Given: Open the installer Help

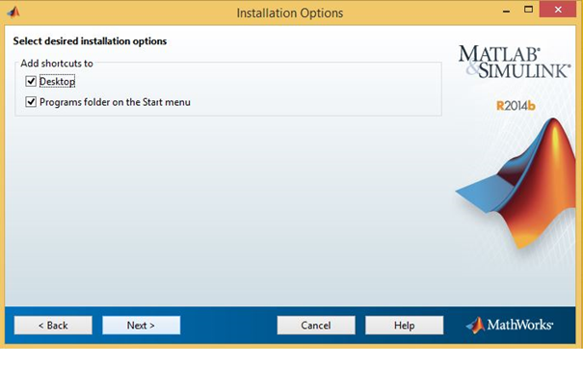Looking at the screenshot, I should pos(404,326).
